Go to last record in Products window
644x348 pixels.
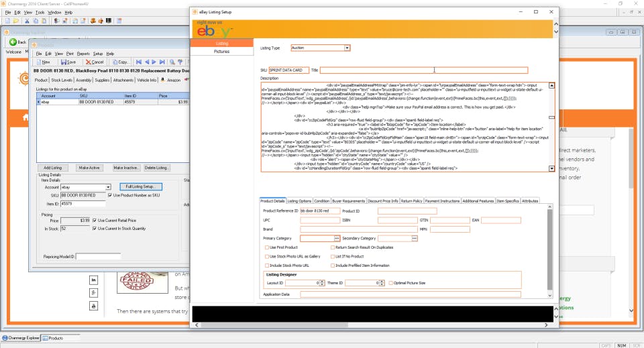(x=162, y=62)
